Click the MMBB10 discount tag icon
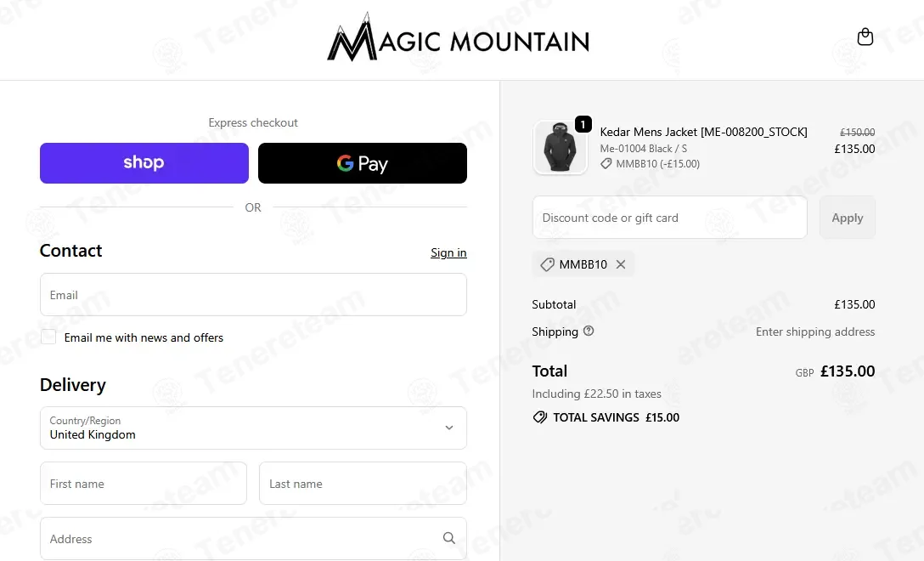Viewport: 924px width, 561px height. (548, 264)
